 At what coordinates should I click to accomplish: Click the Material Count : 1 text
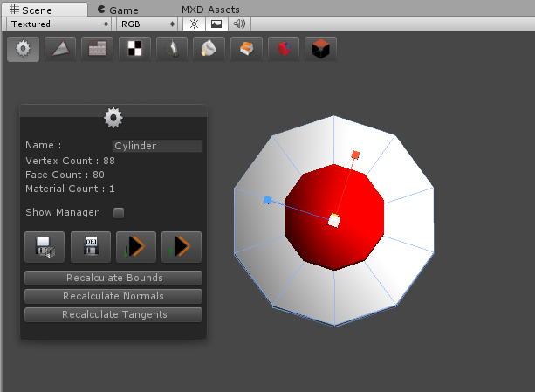[70, 189]
